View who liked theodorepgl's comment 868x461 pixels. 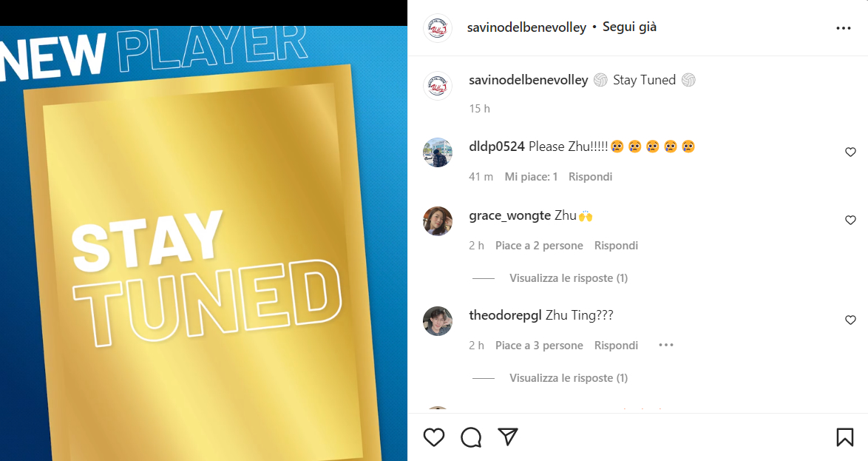pos(539,346)
